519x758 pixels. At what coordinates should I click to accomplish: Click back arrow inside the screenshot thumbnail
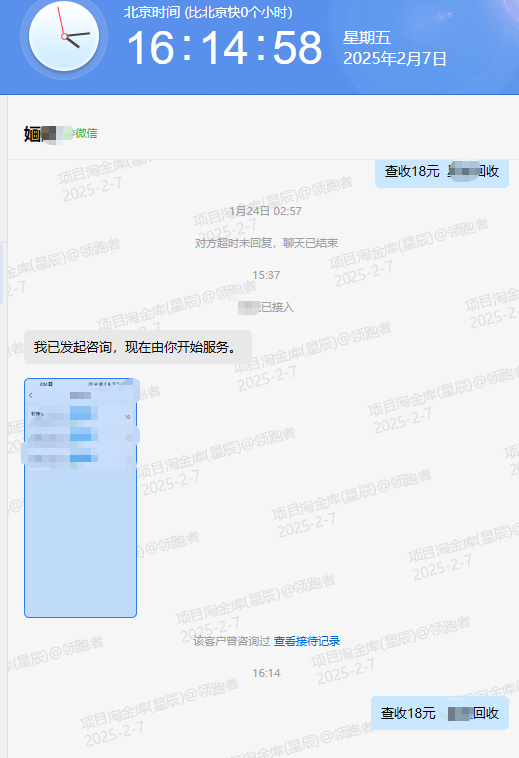30,395
